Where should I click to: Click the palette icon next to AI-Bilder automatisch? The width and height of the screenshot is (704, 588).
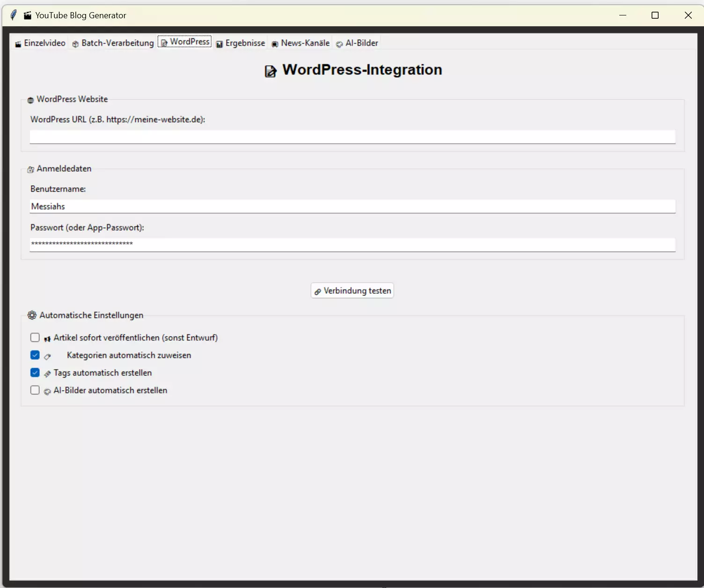[47, 392]
